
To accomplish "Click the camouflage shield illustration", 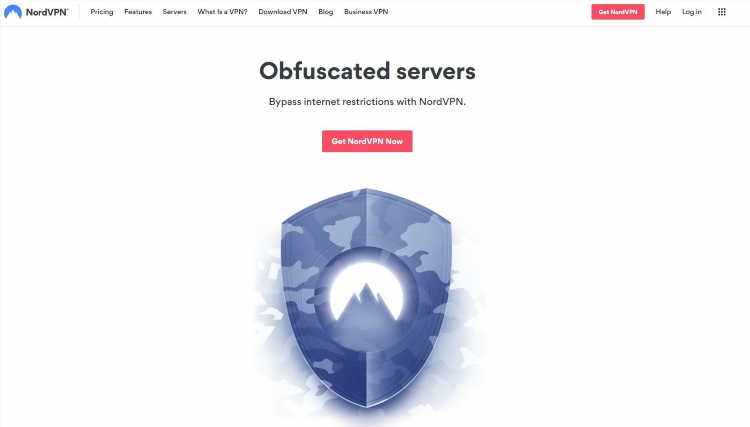I will click(366, 297).
